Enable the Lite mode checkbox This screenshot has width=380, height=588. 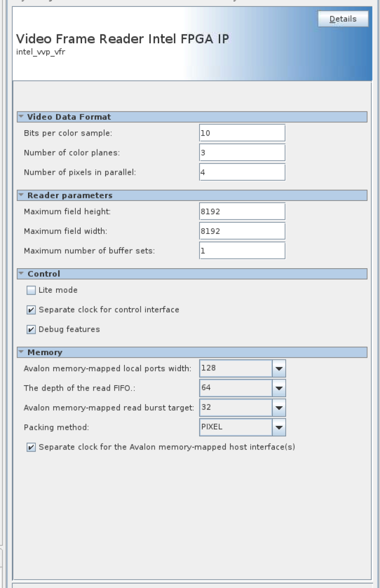coord(31,290)
